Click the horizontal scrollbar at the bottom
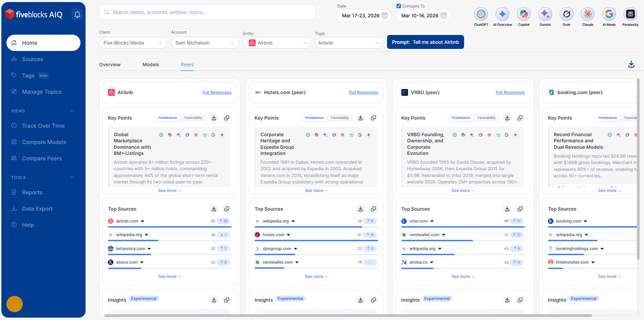Screen dimensions: 644x320 tap(348, 316)
